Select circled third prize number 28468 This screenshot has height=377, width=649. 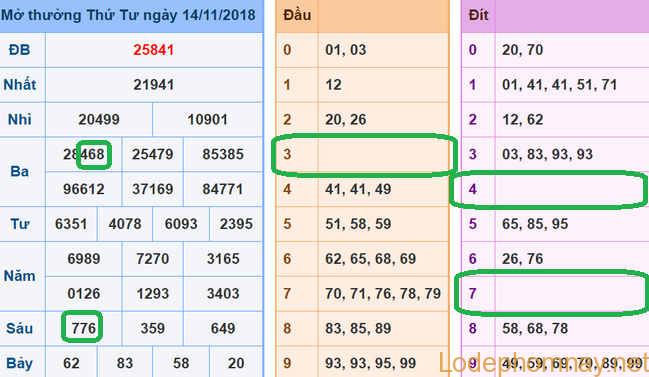pos(84,154)
